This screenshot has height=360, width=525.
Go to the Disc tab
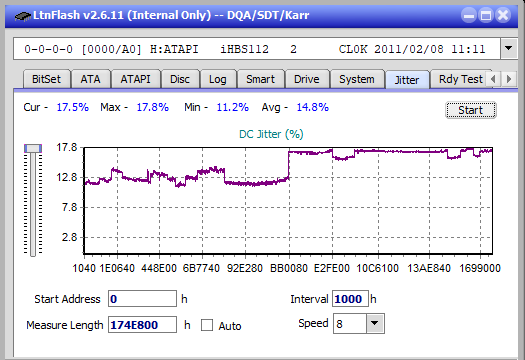pos(180,79)
